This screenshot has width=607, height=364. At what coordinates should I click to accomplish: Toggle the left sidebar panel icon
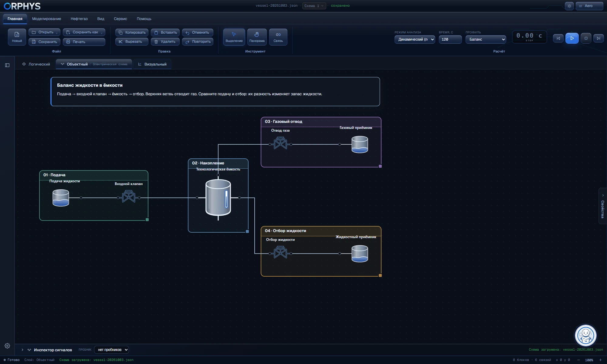[7, 65]
